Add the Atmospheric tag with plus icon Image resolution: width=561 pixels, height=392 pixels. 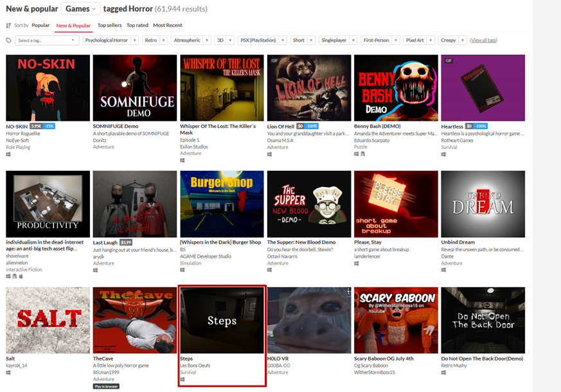point(207,40)
